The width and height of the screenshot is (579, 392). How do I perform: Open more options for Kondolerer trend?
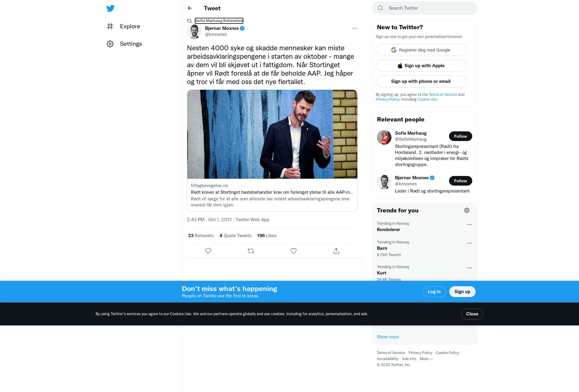(x=469, y=224)
